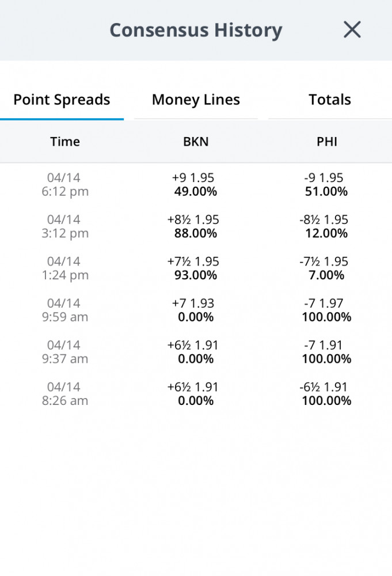Click BKN +7 1.93 spread entry
This screenshot has width=392, height=576.
coord(193,304)
